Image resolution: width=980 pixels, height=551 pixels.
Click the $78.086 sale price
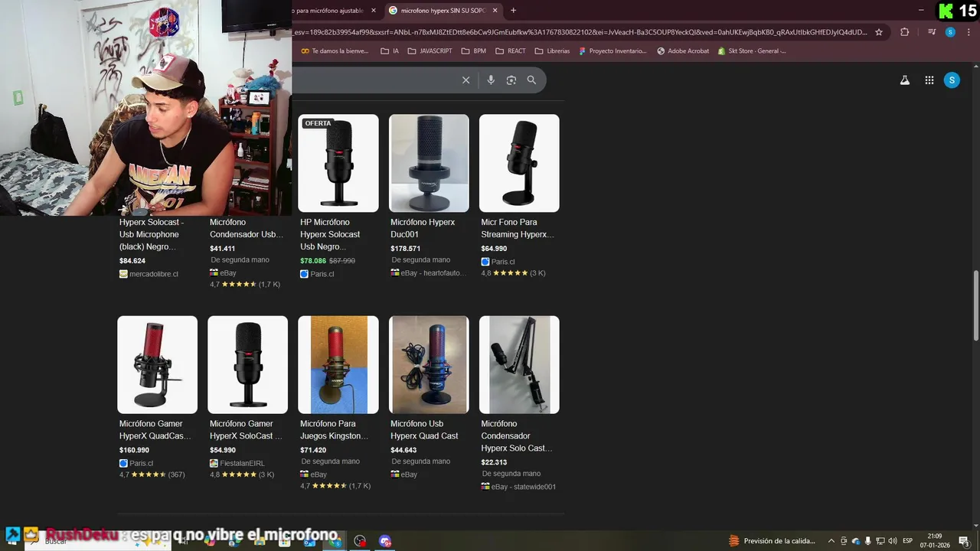(313, 261)
